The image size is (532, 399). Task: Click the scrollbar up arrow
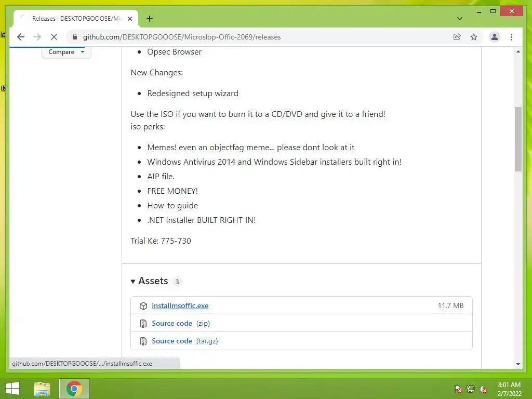[x=518, y=51]
